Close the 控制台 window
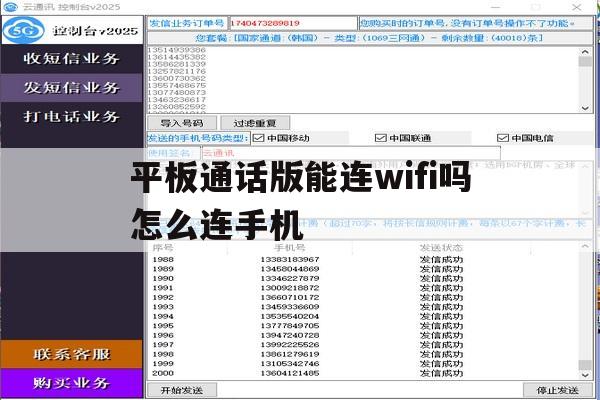 coord(577,7)
